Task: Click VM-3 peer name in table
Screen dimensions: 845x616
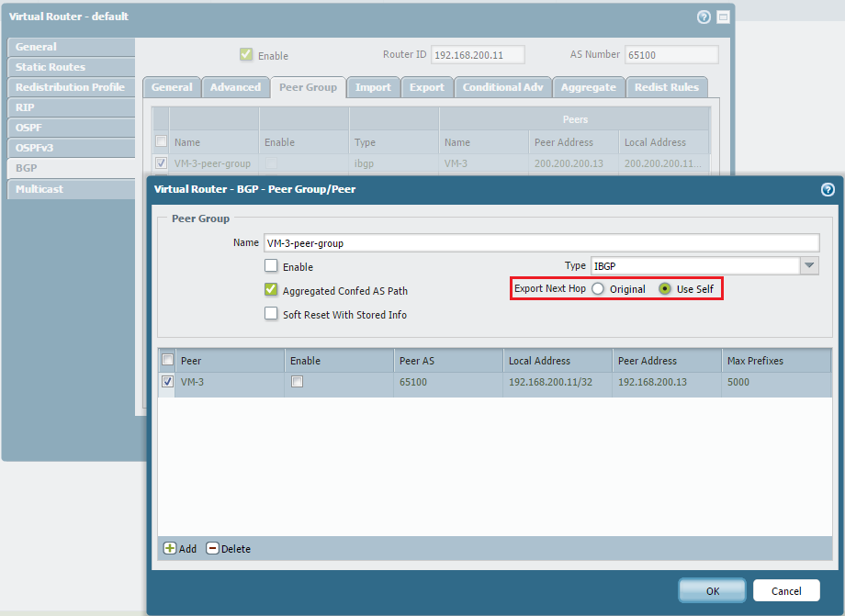Action: (192, 382)
